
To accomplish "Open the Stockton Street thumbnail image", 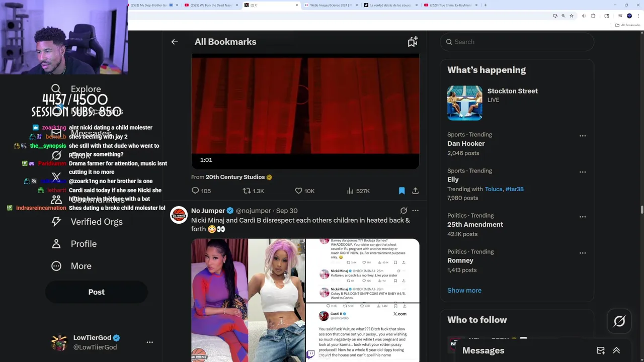I will click(x=464, y=103).
